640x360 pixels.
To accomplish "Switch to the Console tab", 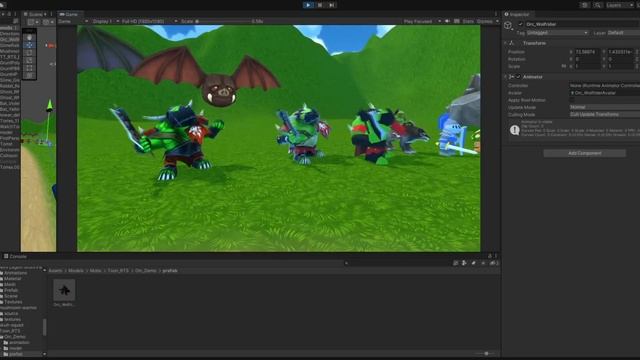I will [x=15, y=256].
